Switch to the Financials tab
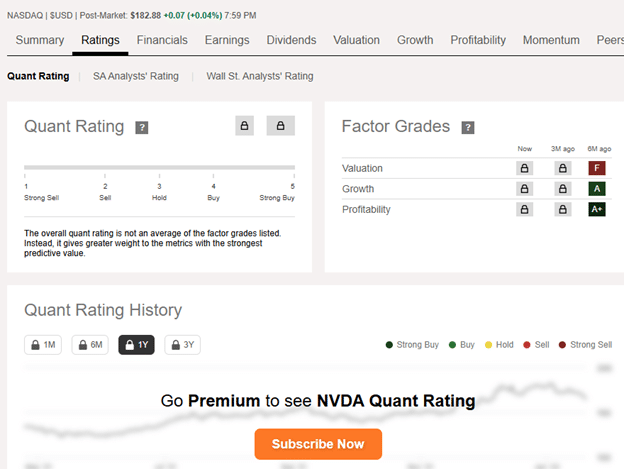Viewport: 624px width, 469px height. click(x=162, y=40)
